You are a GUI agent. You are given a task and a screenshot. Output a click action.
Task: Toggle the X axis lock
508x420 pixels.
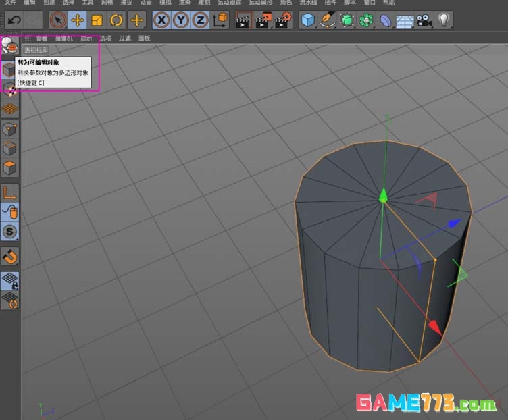pos(161,20)
